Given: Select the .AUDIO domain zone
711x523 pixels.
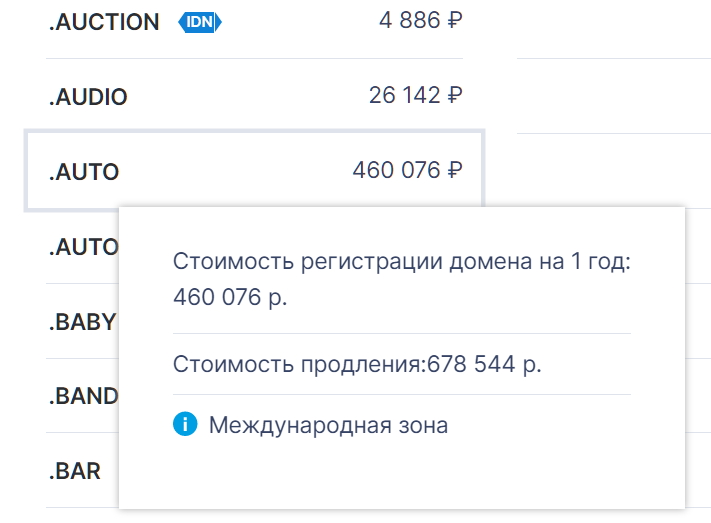Looking at the screenshot, I should click(88, 97).
